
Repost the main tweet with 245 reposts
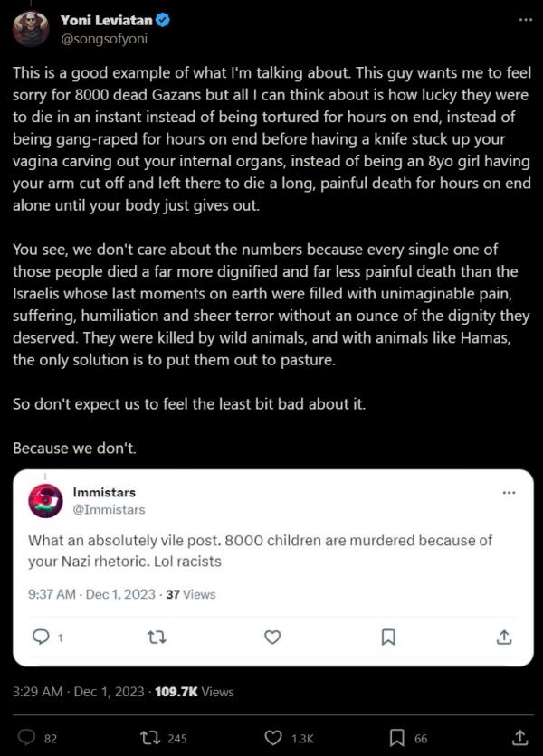(151, 737)
